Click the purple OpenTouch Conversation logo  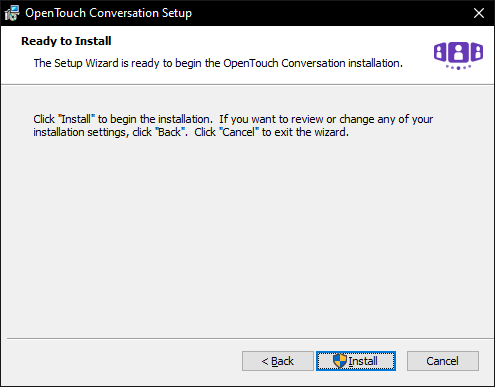tap(458, 55)
